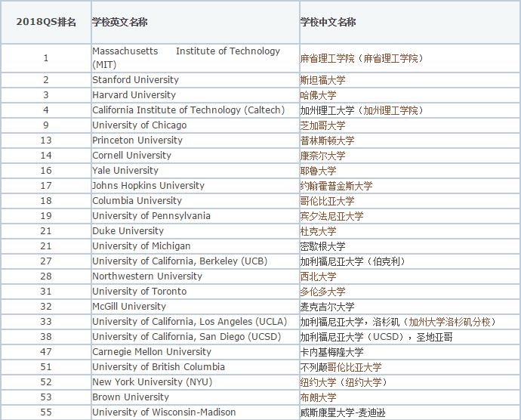Open 哥伦比亚大学 link in British Columbia row
This screenshot has width=521, height=420.
coord(355,367)
